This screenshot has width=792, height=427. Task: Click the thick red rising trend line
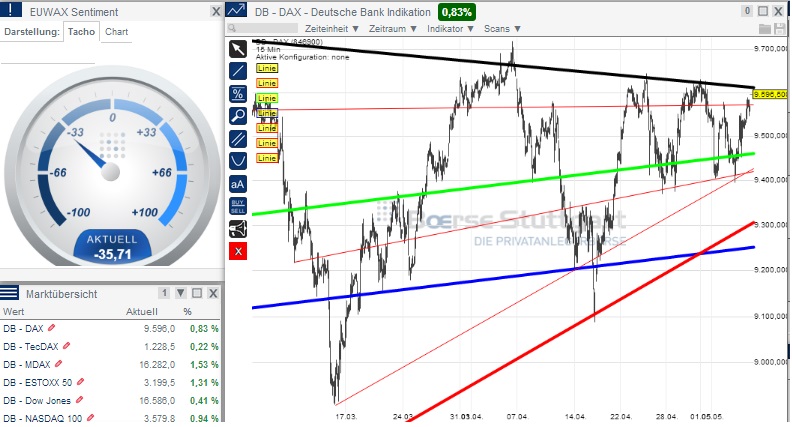coord(581,322)
